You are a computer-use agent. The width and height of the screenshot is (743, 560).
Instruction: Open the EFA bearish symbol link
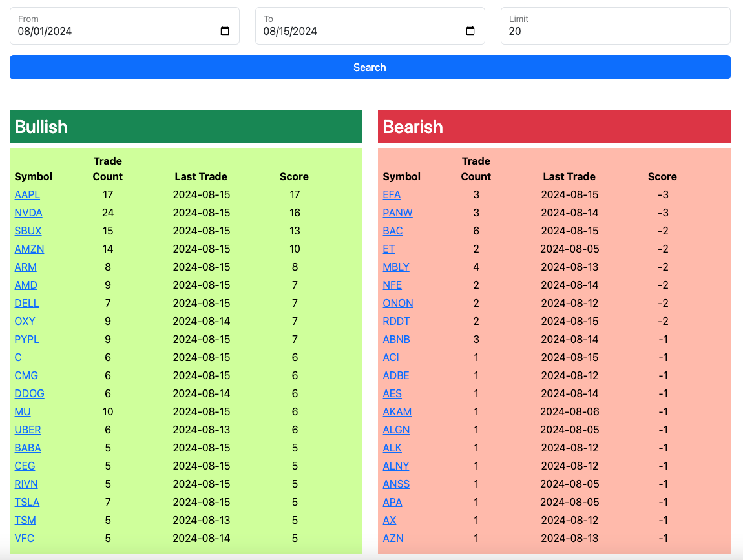pyautogui.click(x=392, y=194)
